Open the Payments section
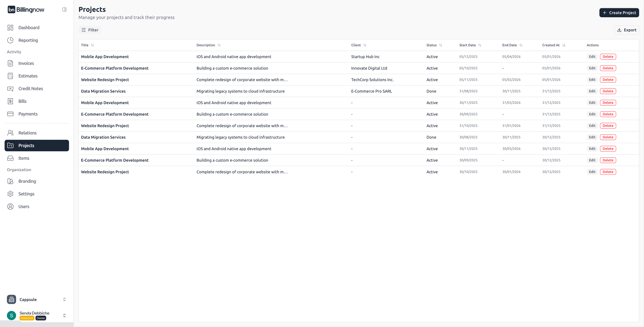 point(28,114)
